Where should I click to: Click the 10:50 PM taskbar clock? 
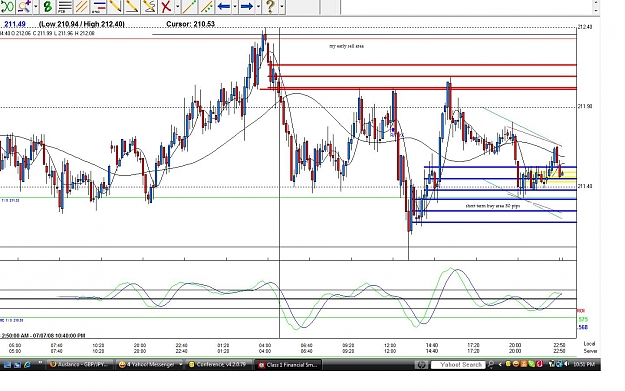coord(584,364)
